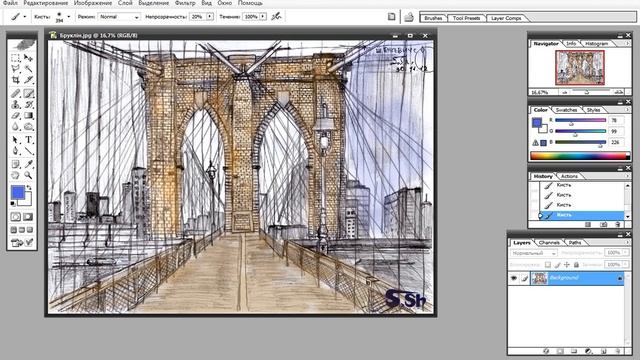Select the Path Selection tool
Viewport: 640px width, 360px height.
coord(16,140)
